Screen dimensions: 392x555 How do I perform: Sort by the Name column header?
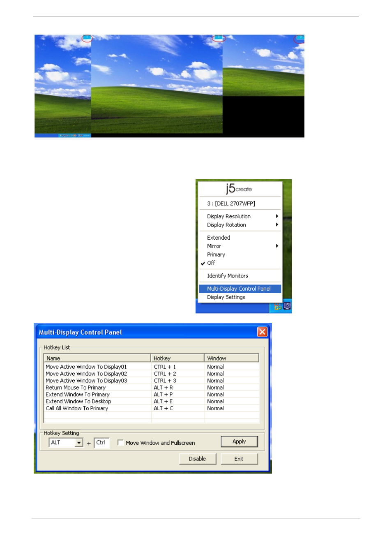[97, 358]
